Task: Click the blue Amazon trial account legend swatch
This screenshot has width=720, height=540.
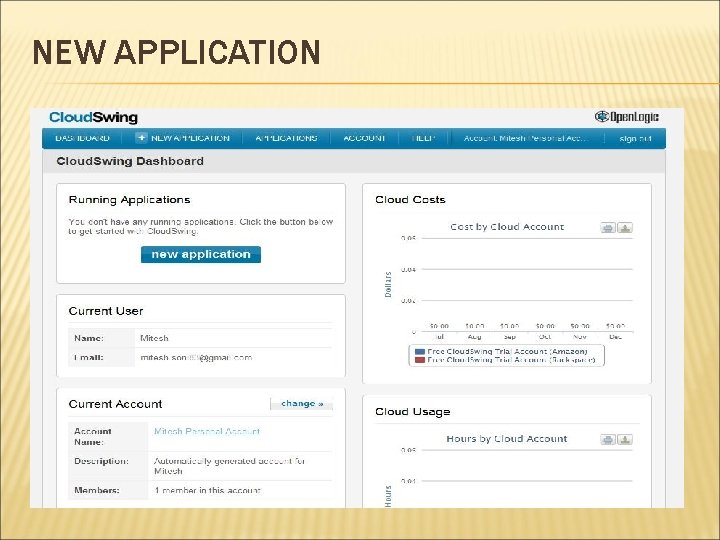Action: [420, 352]
